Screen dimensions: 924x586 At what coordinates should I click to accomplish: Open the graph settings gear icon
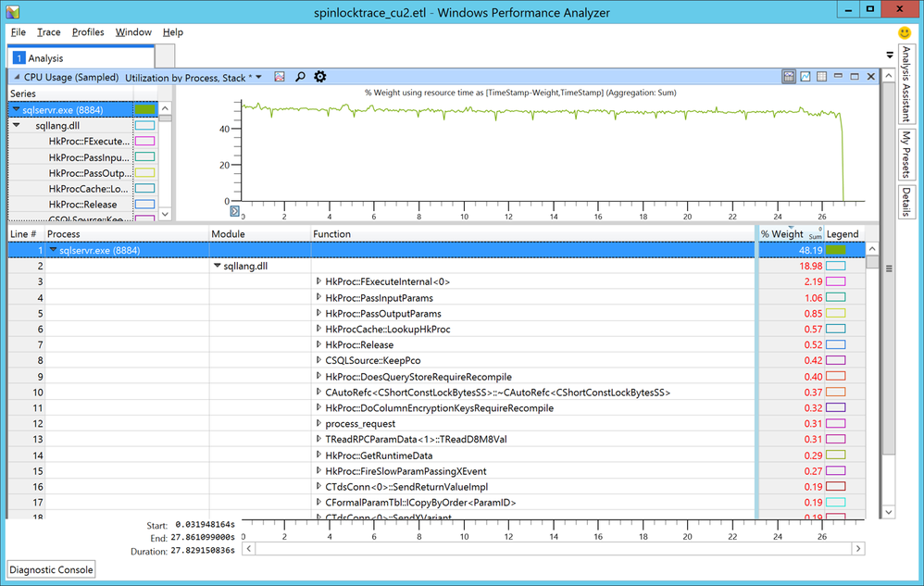[319, 77]
